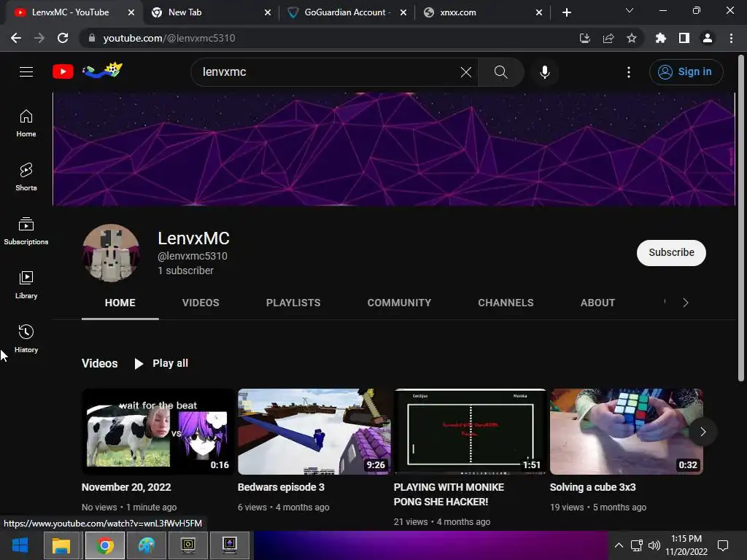Screen dimensions: 747x560
Task: Click the Pong game video thumbnail
Action: pyautogui.click(x=471, y=432)
